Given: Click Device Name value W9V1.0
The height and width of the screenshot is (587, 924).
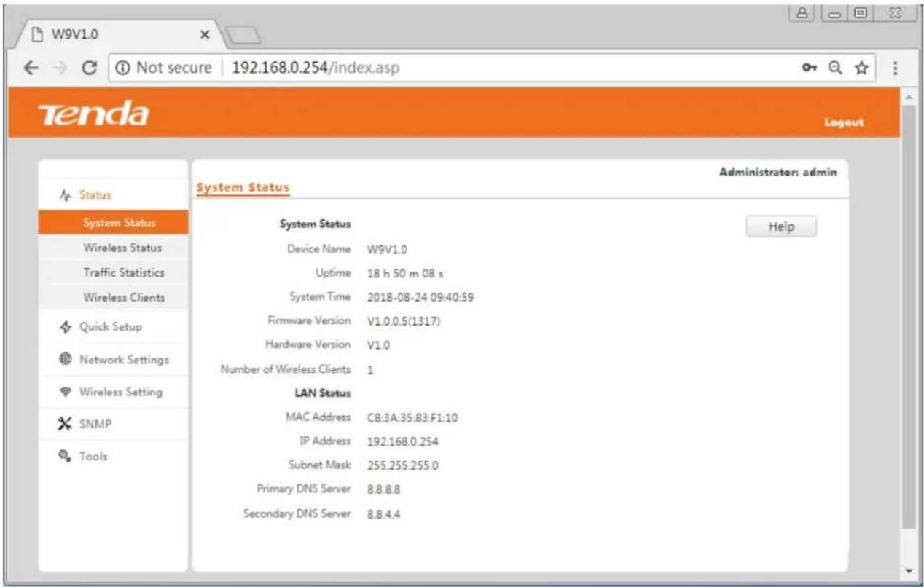Looking at the screenshot, I should point(387,250).
